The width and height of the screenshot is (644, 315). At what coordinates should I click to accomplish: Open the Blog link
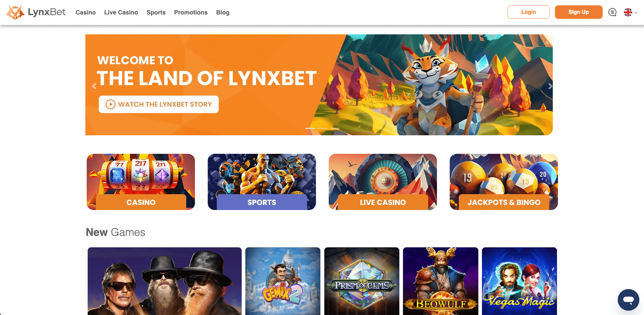[x=223, y=12]
